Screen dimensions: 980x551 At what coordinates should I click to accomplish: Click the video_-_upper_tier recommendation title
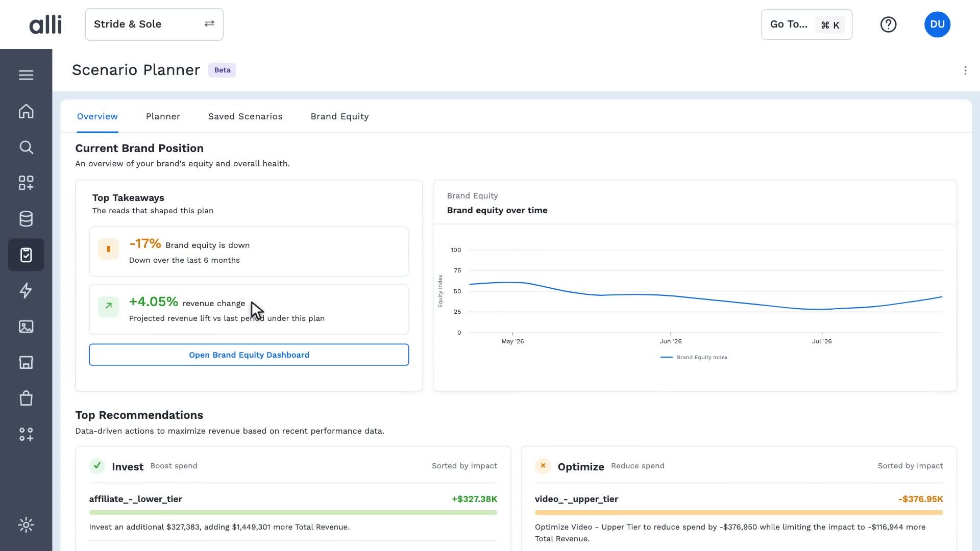[576, 499]
